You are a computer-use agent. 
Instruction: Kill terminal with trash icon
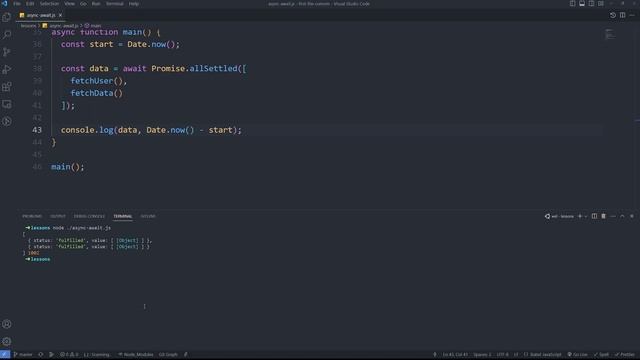pyautogui.click(x=603, y=216)
